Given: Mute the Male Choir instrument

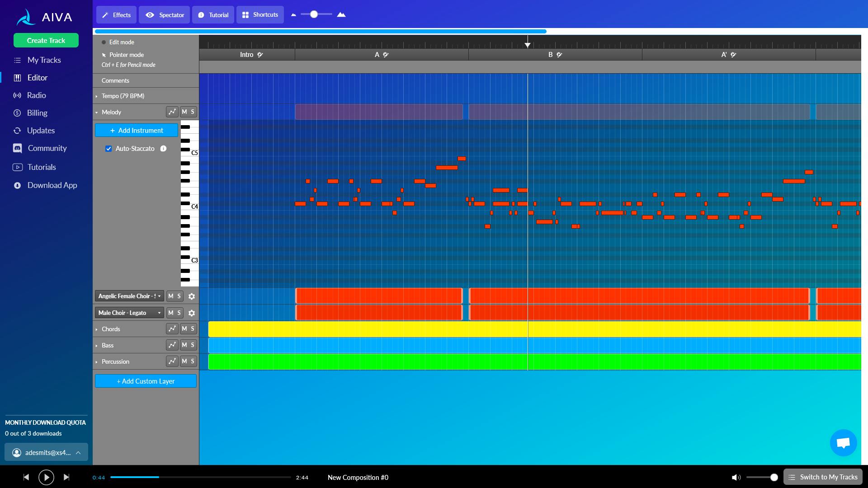Looking at the screenshot, I should (170, 313).
